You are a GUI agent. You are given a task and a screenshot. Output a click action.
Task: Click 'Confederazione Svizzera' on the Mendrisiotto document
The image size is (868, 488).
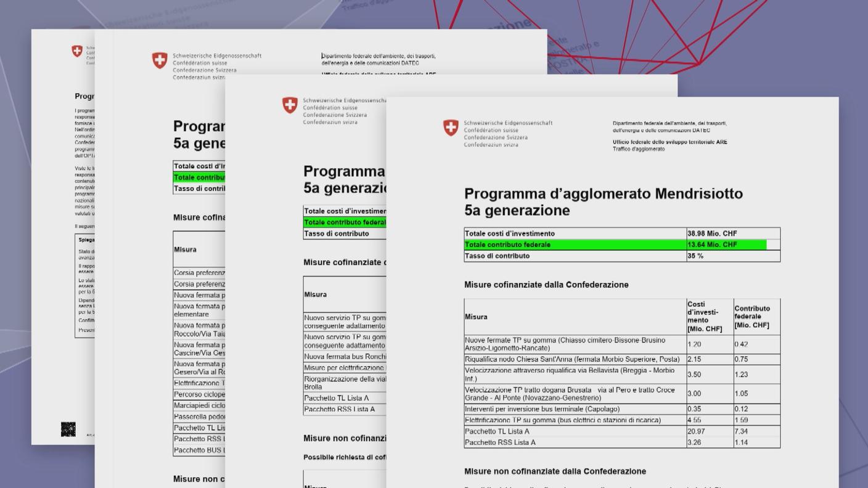click(x=496, y=137)
